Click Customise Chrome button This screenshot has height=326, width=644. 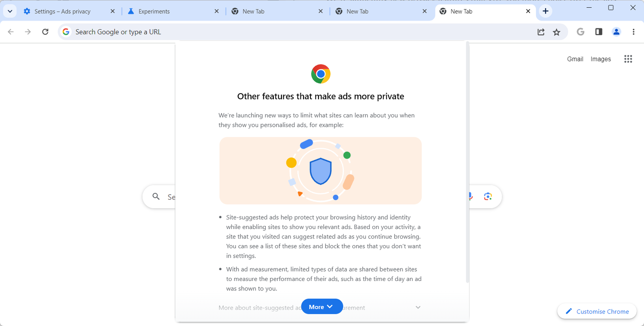pyautogui.click(x=597, y=311)
